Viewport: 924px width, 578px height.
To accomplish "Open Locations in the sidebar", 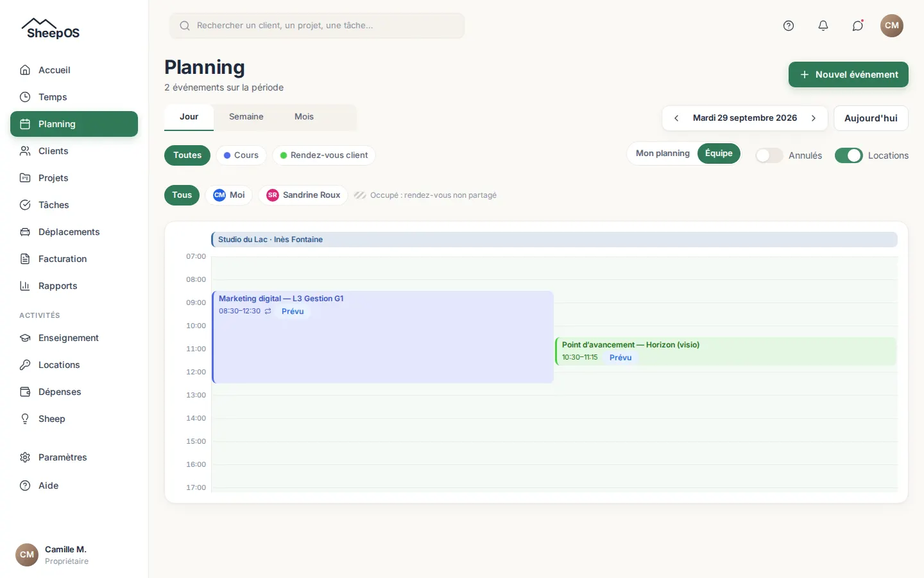I will (74, 365).
